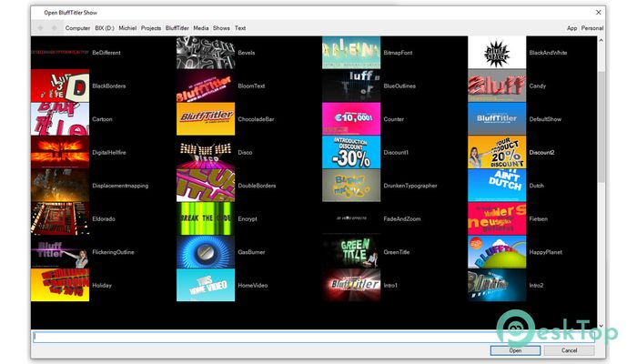Image resolution: width=637 pixels, height=364 pixels.
Task: Switch to the App shows location
Action: [x=571, y=28]
